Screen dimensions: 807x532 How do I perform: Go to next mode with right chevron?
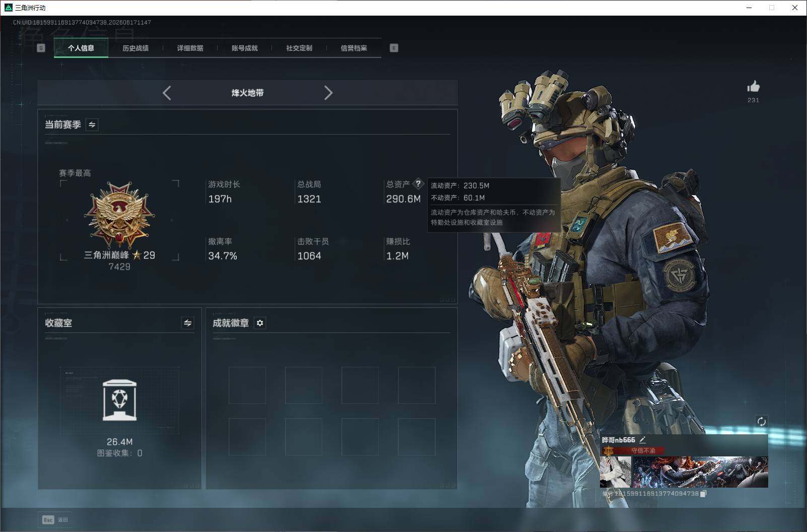[x=328, y=93]
